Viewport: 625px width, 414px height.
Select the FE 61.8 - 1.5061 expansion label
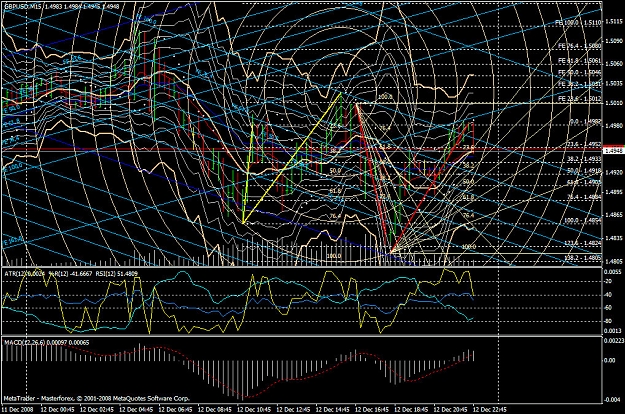tap(580, 61)
